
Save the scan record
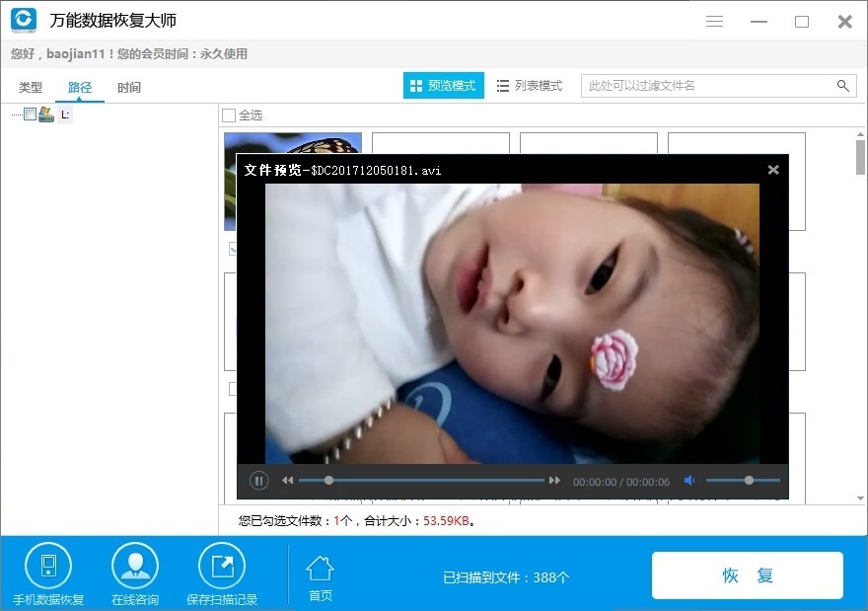tap(221, 571)
